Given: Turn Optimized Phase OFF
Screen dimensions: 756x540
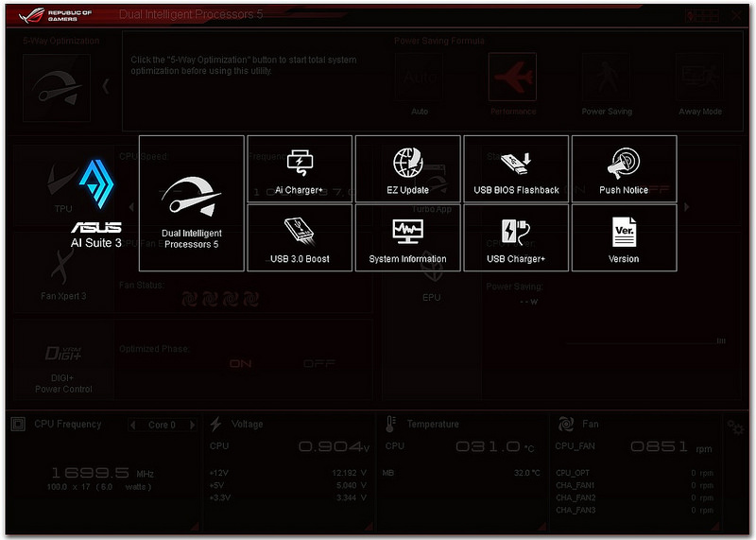Looking at the screenshot, I should [x=319, y=363].
